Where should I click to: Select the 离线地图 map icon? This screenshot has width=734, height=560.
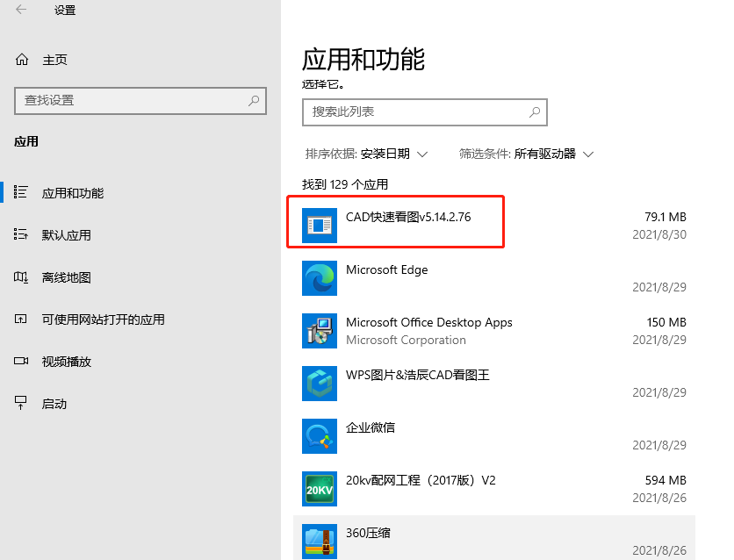click(20, 277)
